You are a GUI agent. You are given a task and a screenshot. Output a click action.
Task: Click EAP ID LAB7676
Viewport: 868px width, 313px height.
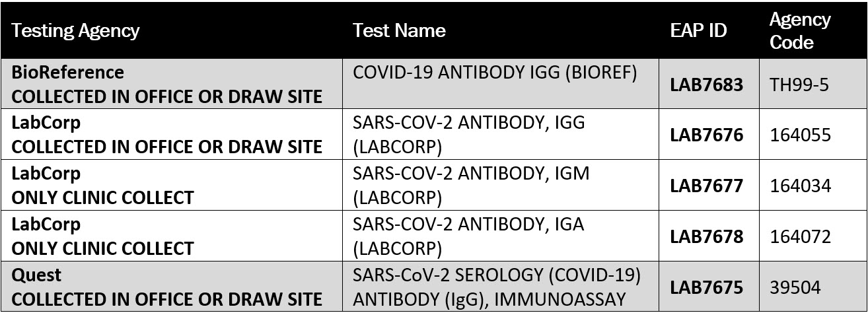706,135
